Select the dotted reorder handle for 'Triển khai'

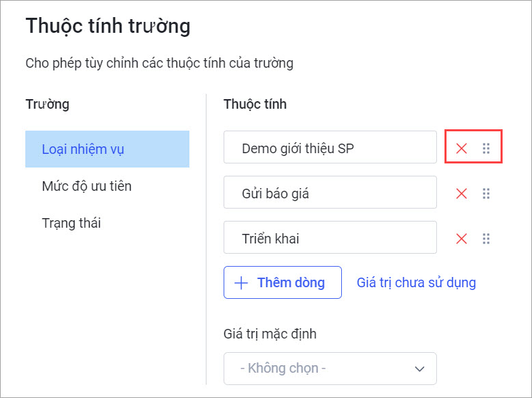coord(486,239)
